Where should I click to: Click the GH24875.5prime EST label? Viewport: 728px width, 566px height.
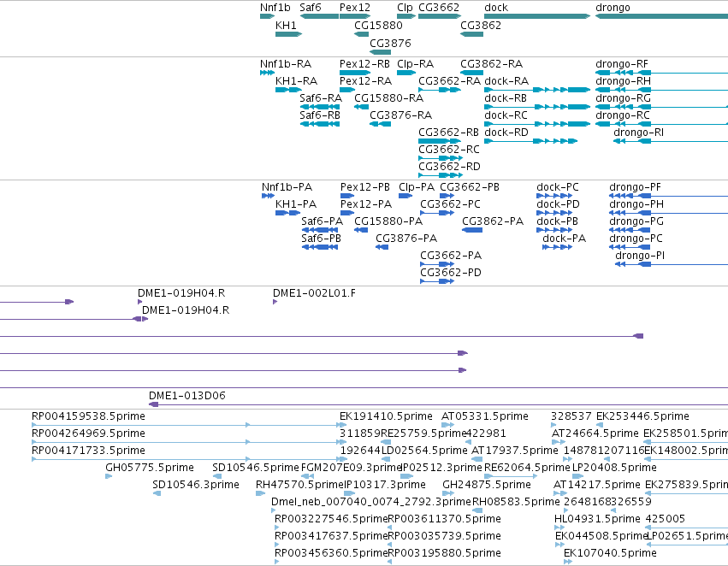487,485
